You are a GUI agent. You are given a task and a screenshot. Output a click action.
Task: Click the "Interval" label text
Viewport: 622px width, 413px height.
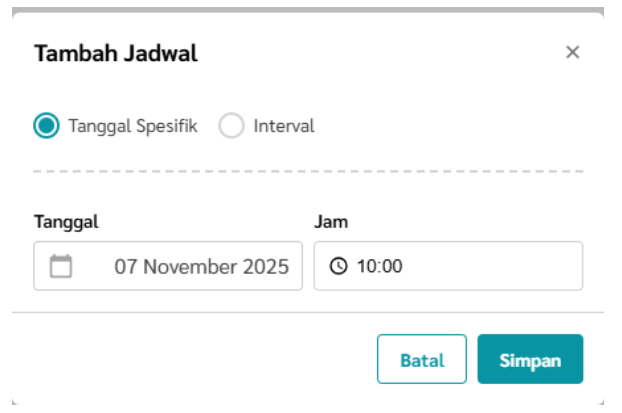(284, 126)
